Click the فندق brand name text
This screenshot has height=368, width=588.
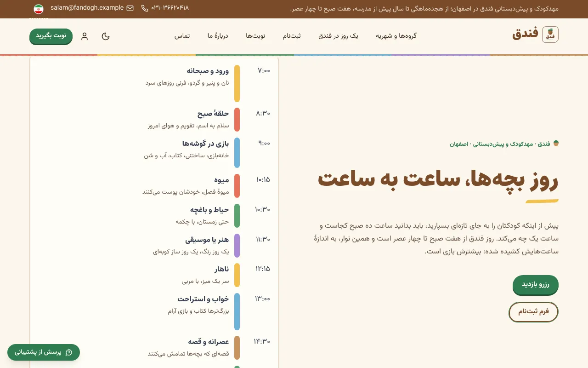(525, 34)
